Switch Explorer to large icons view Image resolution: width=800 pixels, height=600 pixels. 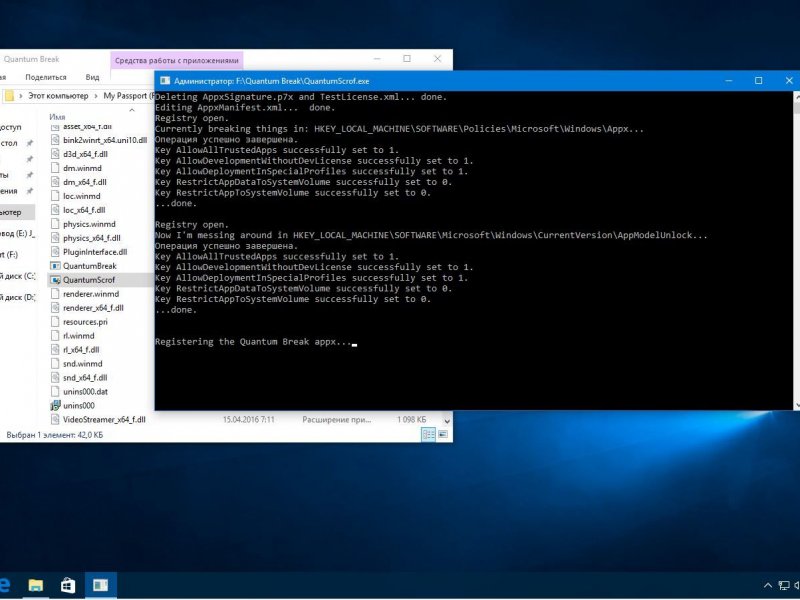[443, 434]
